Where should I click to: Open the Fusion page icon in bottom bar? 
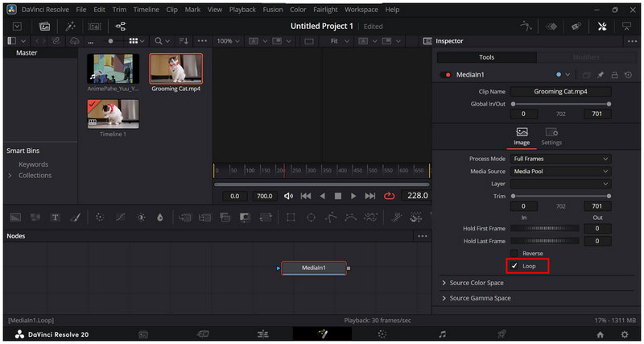pyautogui.click(x=323, y=334)
